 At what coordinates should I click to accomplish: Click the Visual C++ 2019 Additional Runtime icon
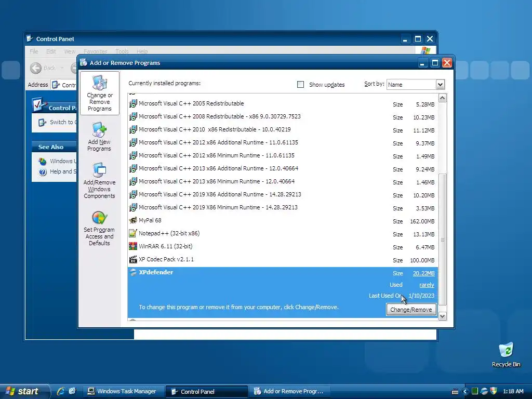click(133, 194)
